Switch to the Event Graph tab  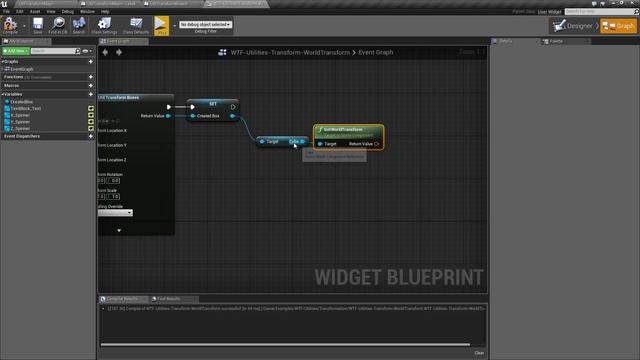coord(123,41)
